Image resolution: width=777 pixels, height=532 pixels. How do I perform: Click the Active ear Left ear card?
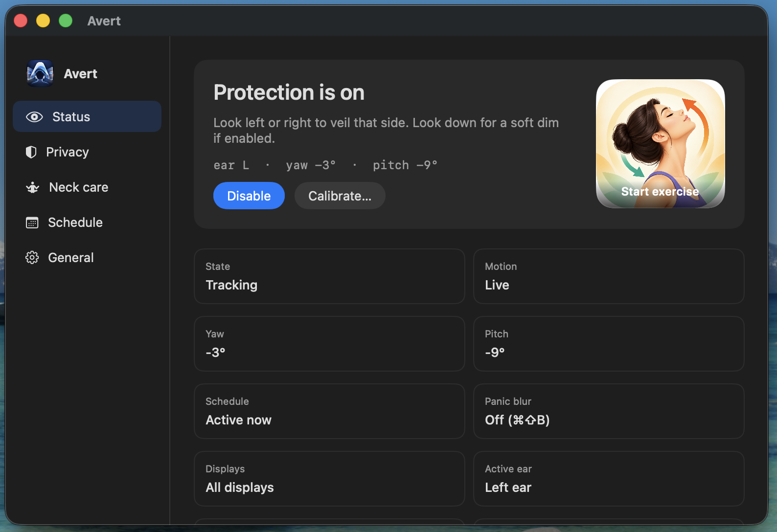tap(609, 479)
